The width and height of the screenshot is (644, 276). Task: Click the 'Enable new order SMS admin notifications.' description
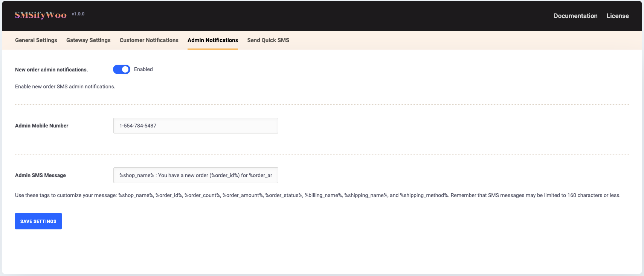(65, 86)
